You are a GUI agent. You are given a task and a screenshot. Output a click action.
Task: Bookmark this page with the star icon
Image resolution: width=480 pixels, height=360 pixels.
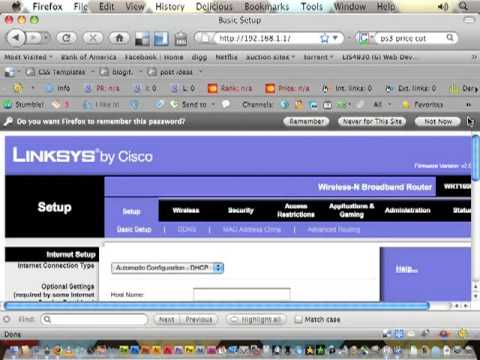[x=324, y=38]
